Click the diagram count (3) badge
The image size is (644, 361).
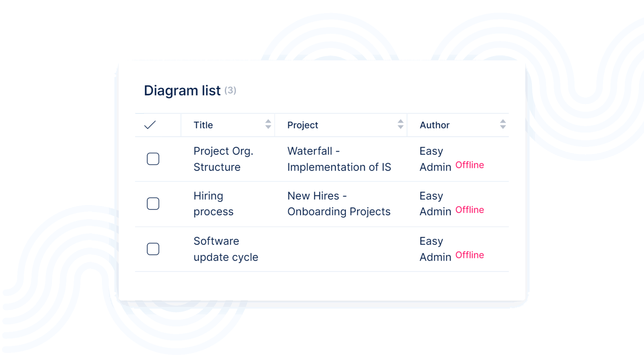tap(230, 90)
